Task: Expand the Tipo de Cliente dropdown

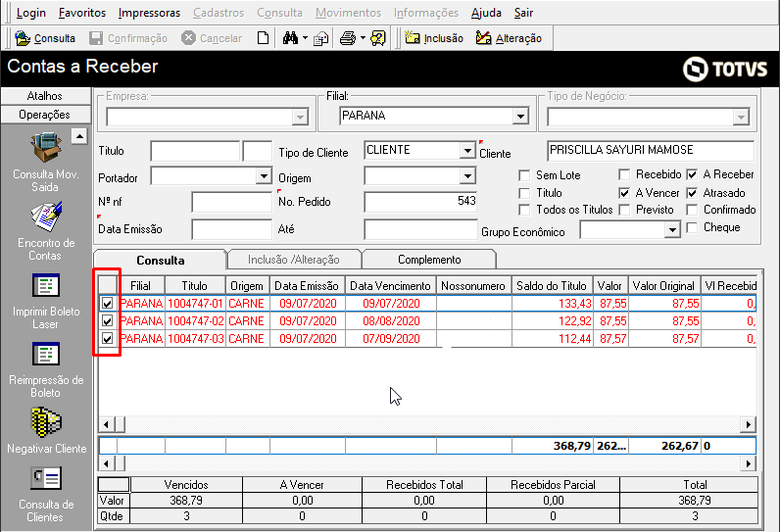Action: click(467, 150)
